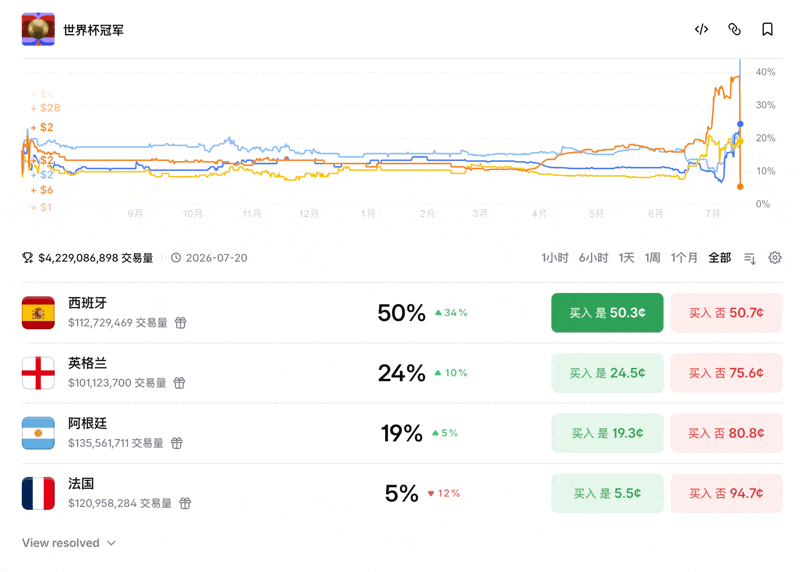Click the 5% France probability
This screenshot has height=572, width=800.
pos(402,493)
